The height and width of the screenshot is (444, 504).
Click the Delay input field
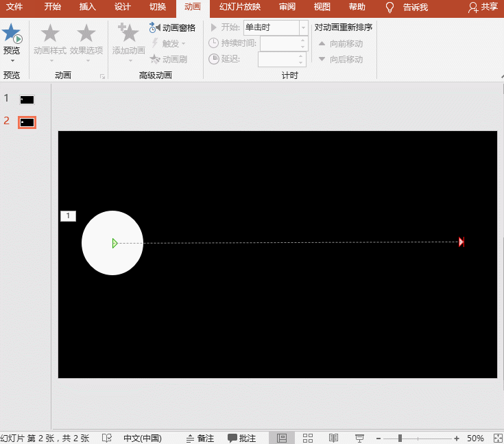point(278,60)
